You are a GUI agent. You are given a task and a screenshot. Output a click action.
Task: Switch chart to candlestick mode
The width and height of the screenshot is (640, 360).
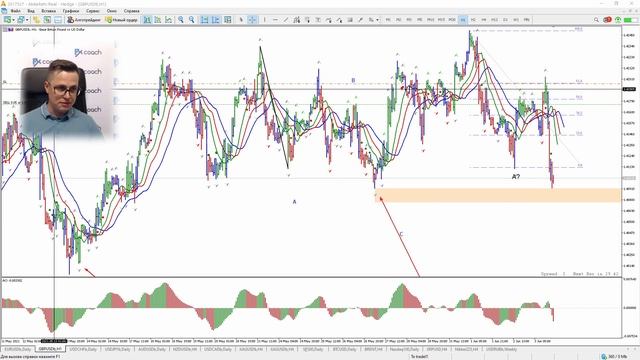(158, 20)
